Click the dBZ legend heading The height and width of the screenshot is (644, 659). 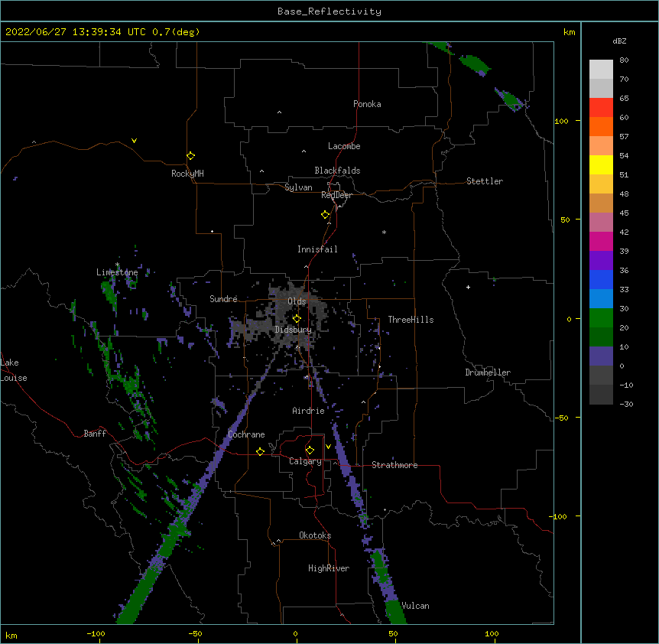point(619,41)
